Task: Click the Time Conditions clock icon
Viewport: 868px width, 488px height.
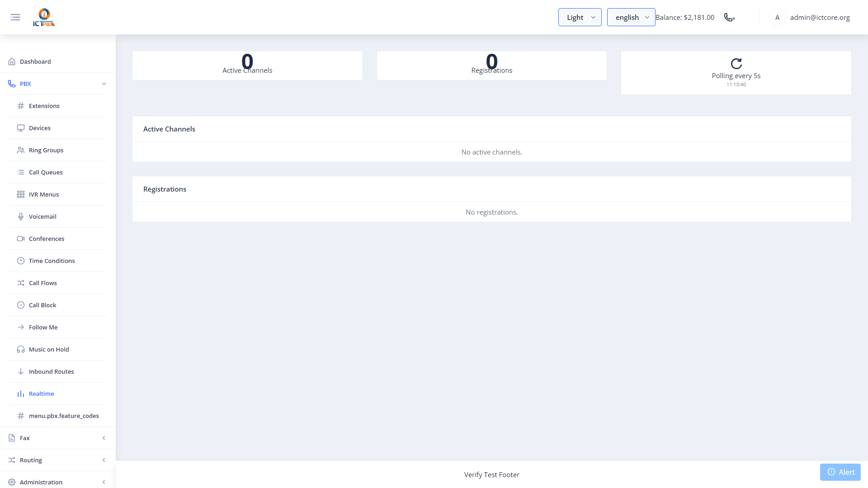Action: (21, 261)
